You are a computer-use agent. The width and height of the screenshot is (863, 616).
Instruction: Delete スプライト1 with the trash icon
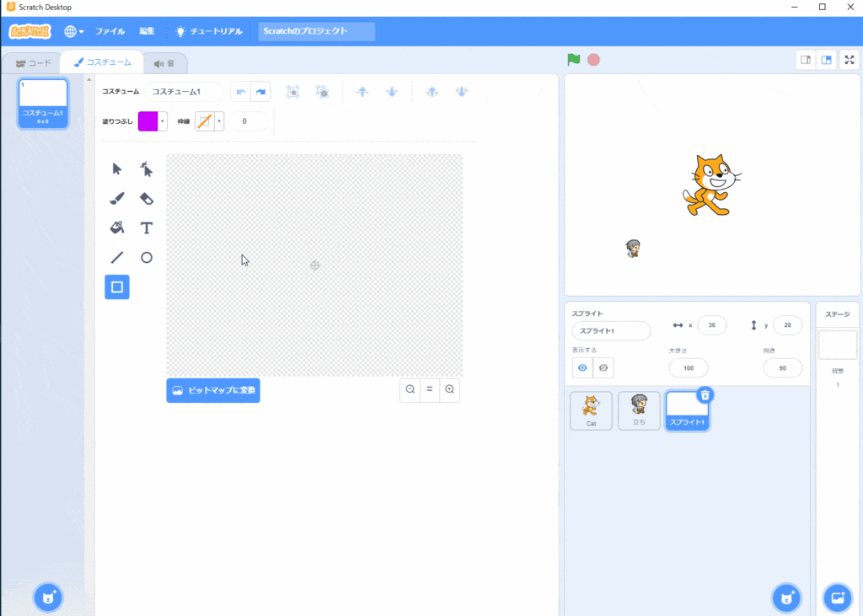(x=706, y=394)
